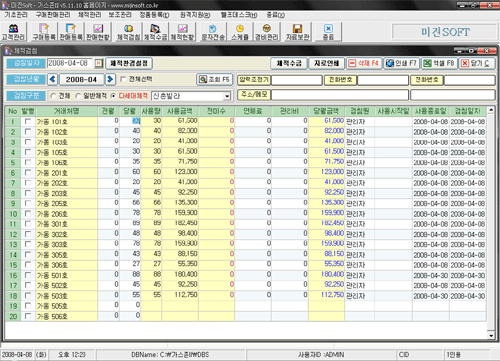
Task: Select the row number 15 cell
Action: point(13,265)
